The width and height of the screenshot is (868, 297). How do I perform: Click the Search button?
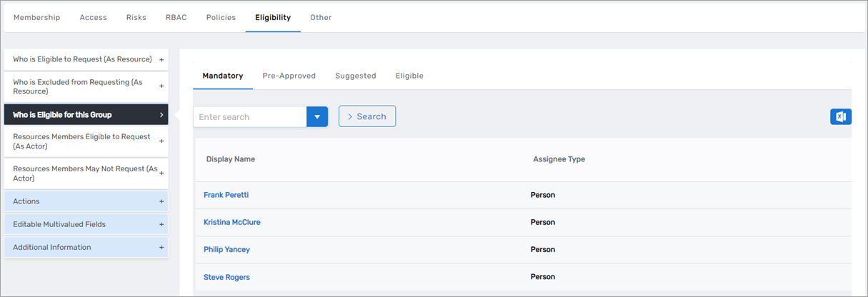tap(366, 116)
